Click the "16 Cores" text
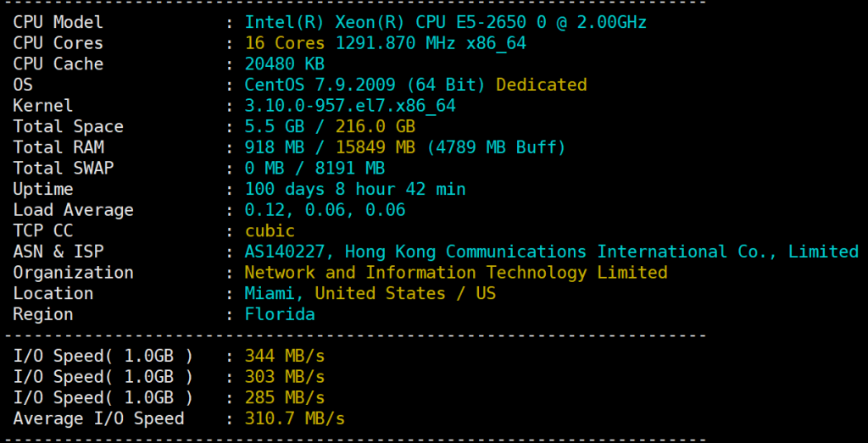 pyautogui.click(x=285, y=43)
